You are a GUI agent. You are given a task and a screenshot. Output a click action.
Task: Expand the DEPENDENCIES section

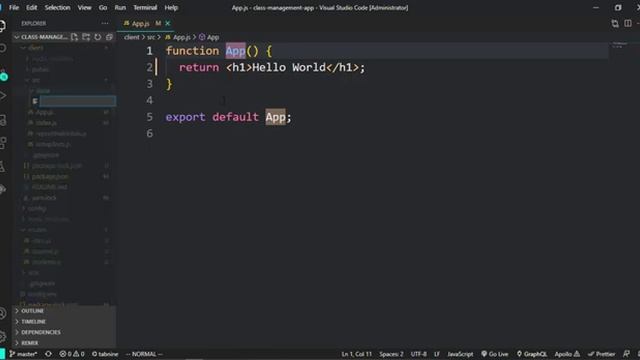64,332
